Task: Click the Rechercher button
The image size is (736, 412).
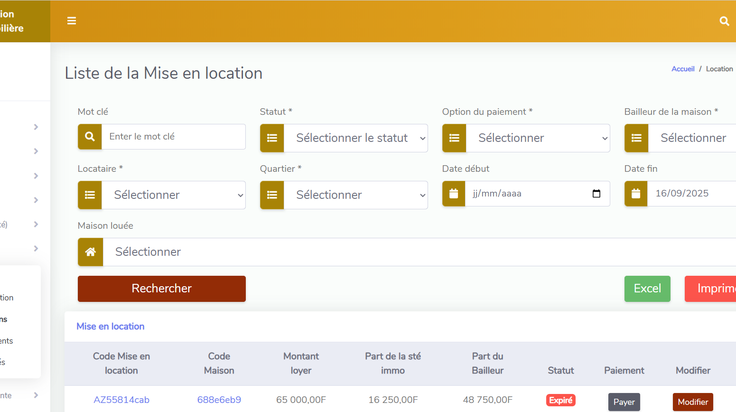Action: (161, 289)
